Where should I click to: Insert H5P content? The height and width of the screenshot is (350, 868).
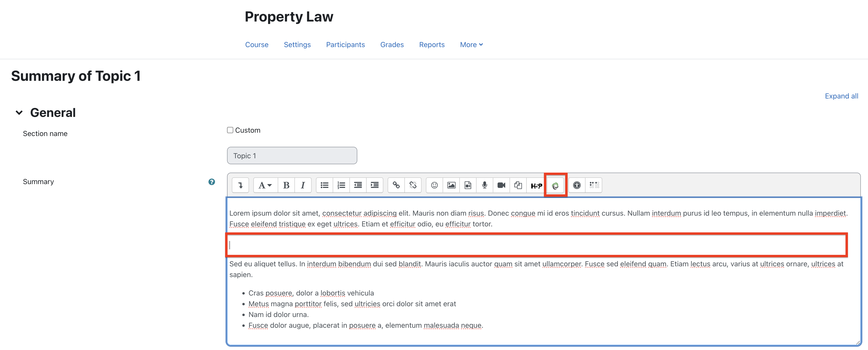[x=536, y=185]
